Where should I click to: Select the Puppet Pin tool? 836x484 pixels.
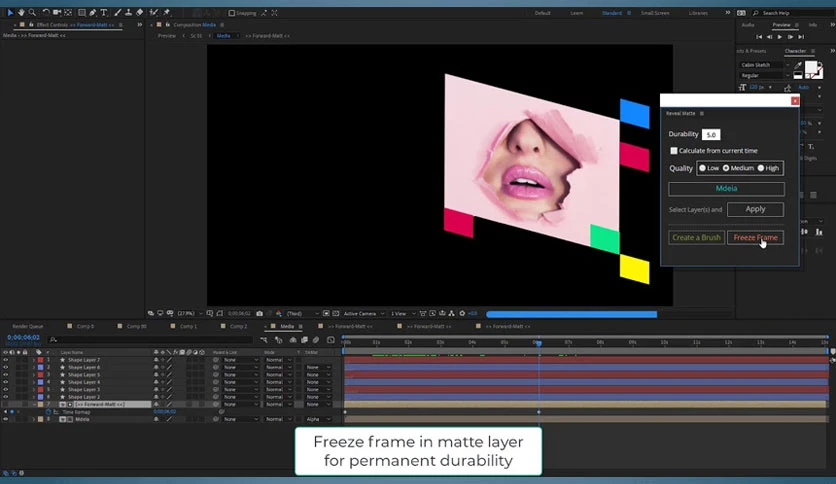(166, 12)
